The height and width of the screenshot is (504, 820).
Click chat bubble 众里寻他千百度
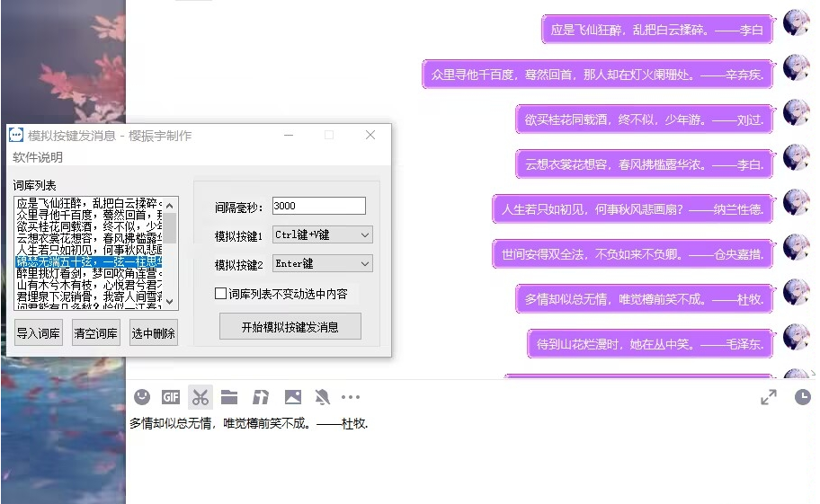597,75
